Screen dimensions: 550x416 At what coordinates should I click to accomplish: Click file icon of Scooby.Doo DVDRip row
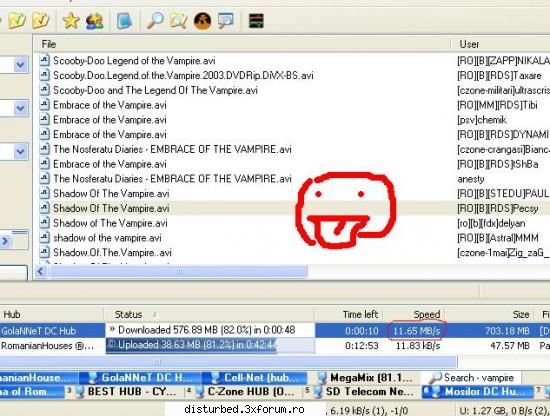click(x=45, y=75)
